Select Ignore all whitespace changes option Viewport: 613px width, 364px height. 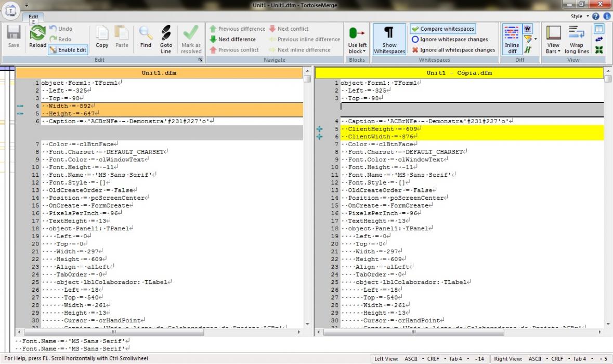click(x=453, y=49)
